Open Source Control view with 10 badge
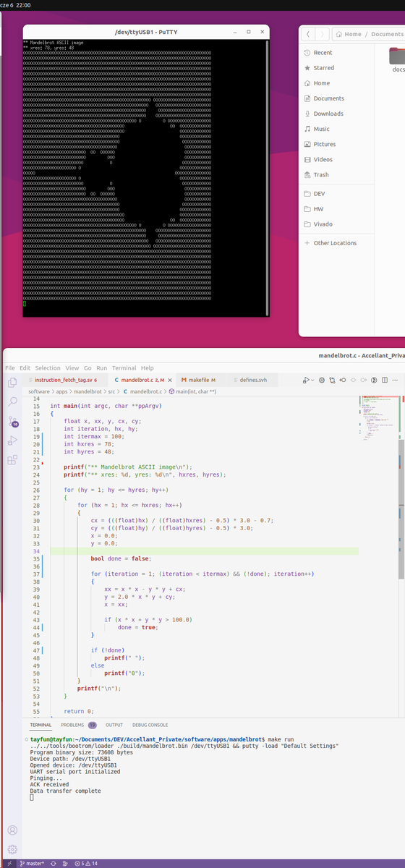This screenshot has height=868, width=405. point(12,421)
